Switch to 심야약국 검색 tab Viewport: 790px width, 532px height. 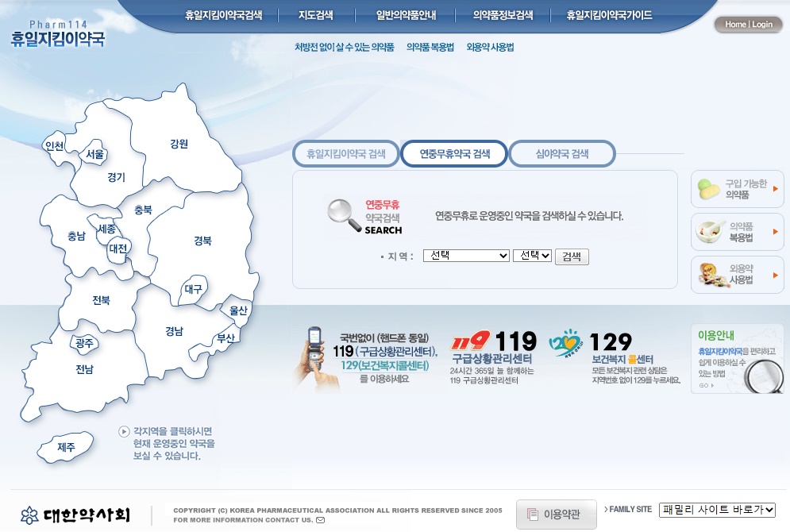point(562,154)
